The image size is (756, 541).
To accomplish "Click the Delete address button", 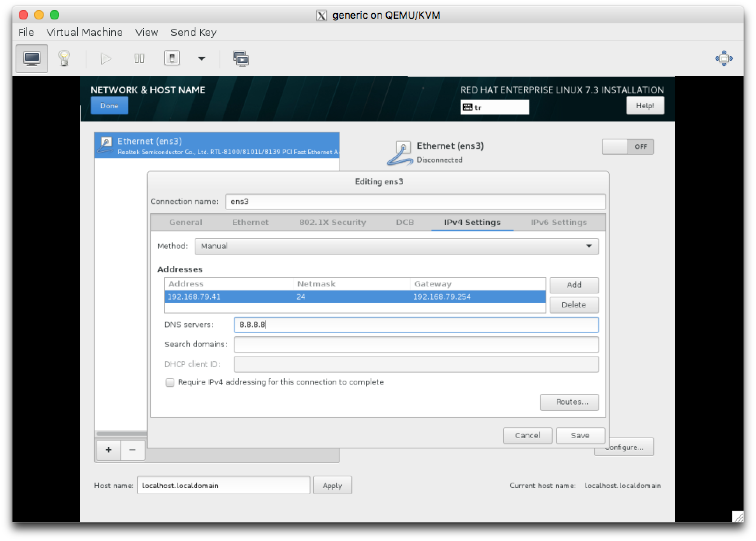I will tap(574, 305).
